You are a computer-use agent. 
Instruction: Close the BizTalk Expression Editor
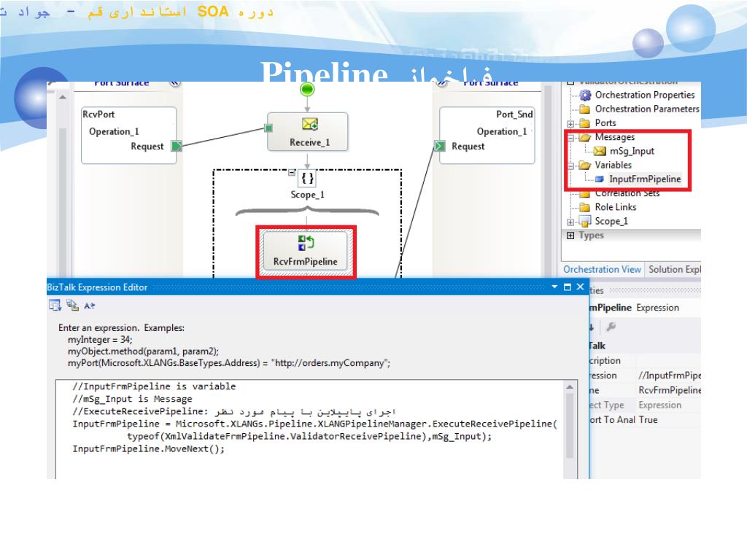pyautogui.click(x=580, y=287)
